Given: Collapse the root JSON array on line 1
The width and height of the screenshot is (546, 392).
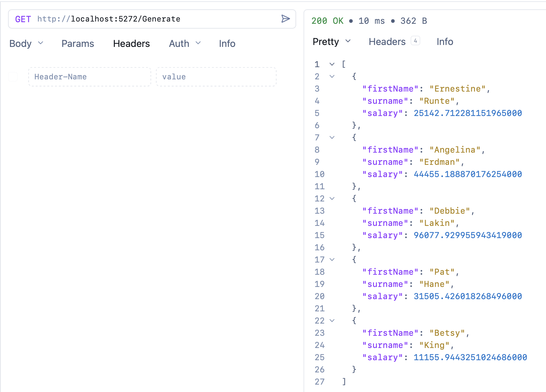Looking at the screenshot, I should click(332, 64).
